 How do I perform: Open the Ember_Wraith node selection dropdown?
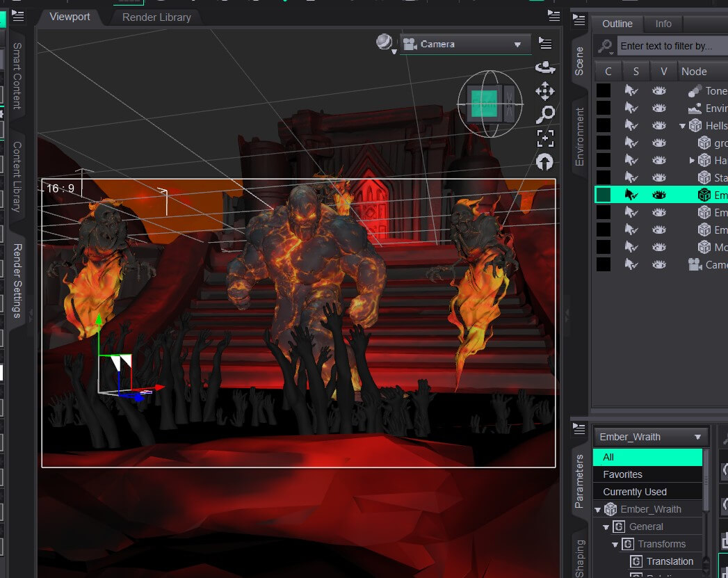(650, 437)
